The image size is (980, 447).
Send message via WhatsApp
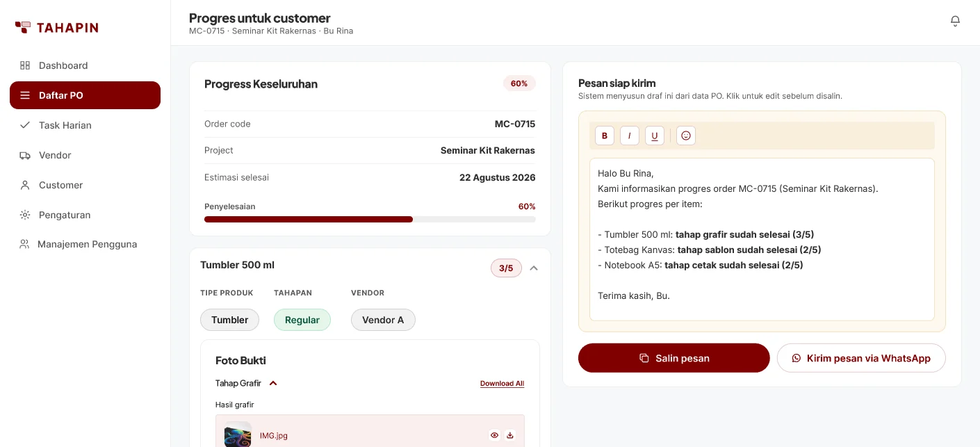pos(861,358)
